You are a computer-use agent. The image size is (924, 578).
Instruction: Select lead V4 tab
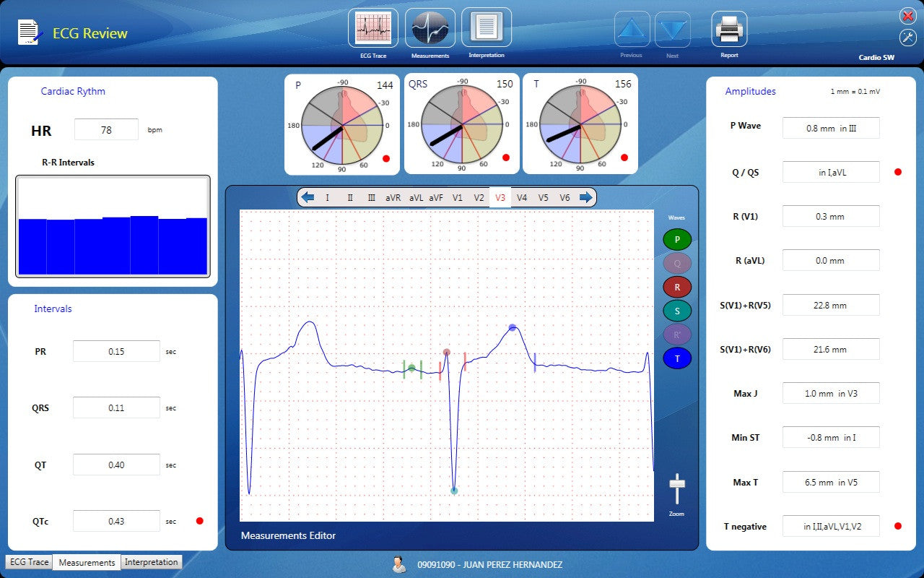(522, 197)
